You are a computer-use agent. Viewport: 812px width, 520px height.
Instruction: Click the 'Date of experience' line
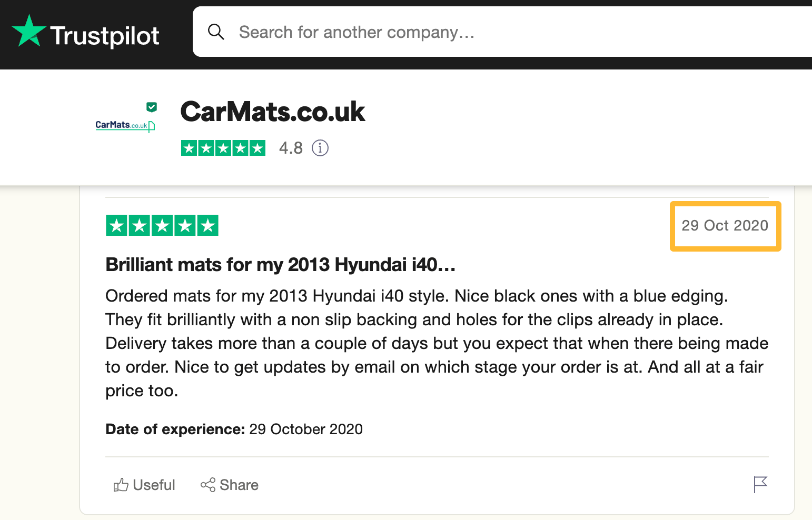pyautogui.click(x=234, y=429)
